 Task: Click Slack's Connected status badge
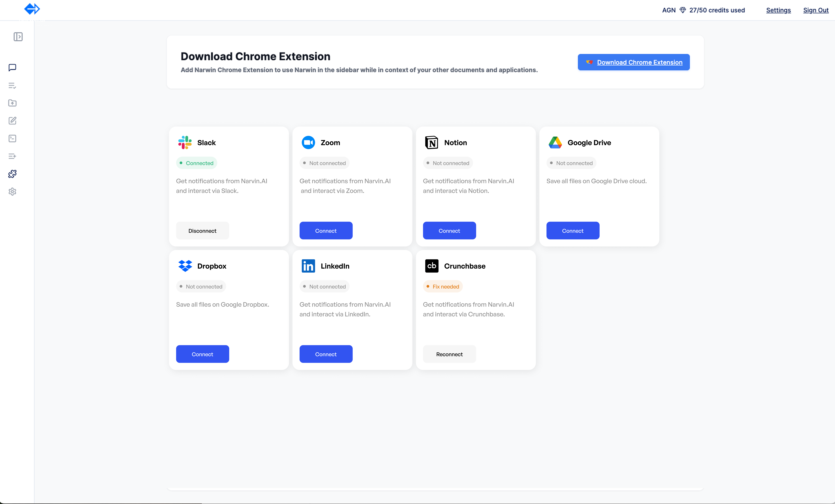tap(197, 163)
